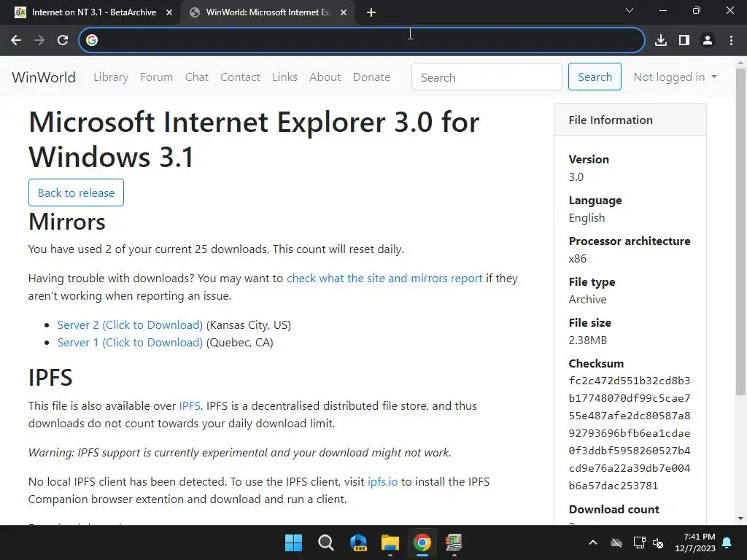The width and height of the screenshot is (747, 560).
Task: Go back using the browser back arrow
Action: coord(16,40)
